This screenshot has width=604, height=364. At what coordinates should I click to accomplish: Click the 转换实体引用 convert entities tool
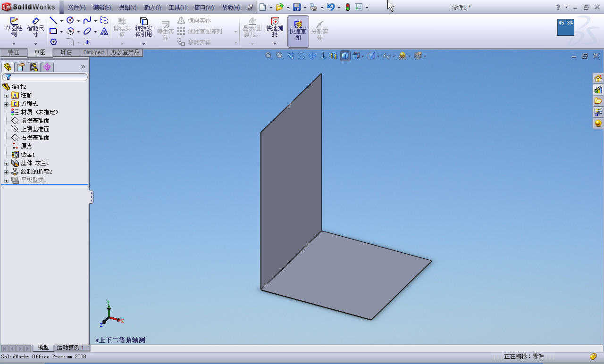[x=143, y=28]
